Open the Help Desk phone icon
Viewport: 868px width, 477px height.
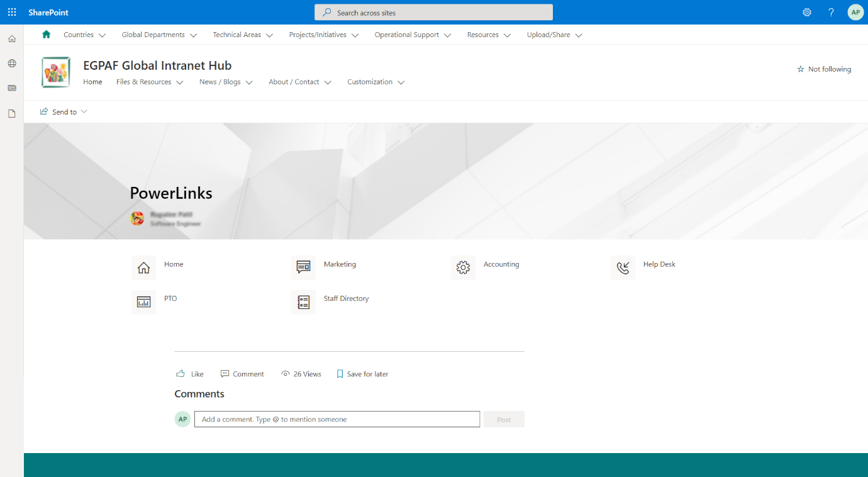click(623, 267)
